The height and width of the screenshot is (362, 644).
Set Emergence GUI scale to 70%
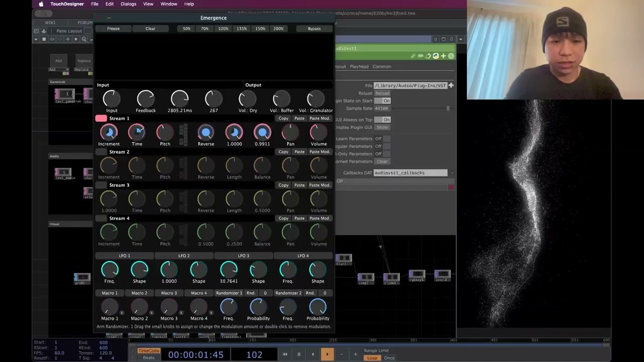[205, 29]
